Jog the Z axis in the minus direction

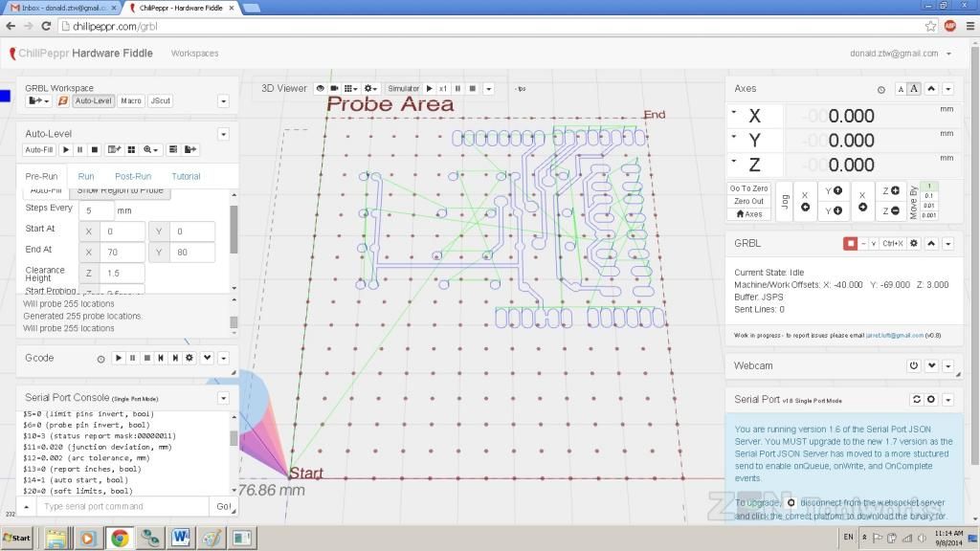point(891,210)
